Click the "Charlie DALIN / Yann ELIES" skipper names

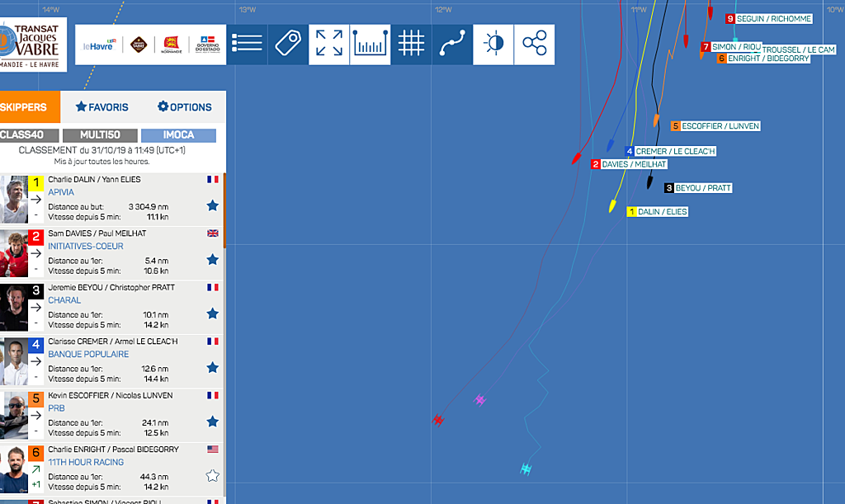(x=94, y=179)
